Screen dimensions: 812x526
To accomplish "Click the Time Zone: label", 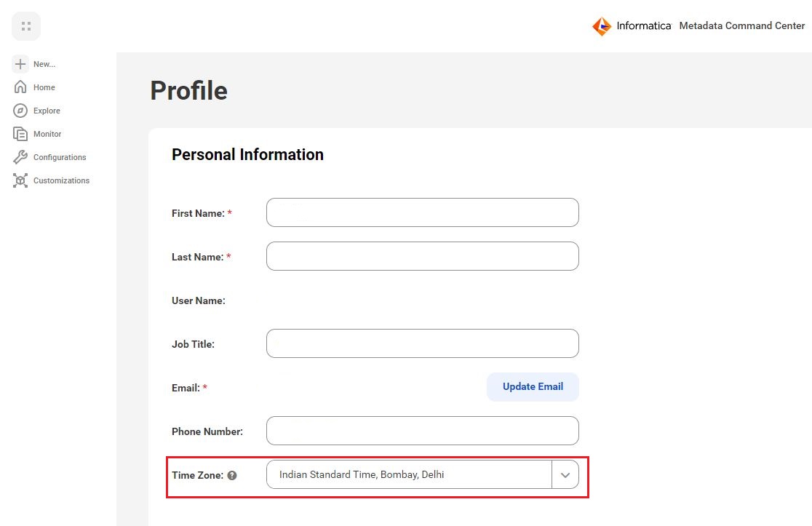I will click(198, 475).
